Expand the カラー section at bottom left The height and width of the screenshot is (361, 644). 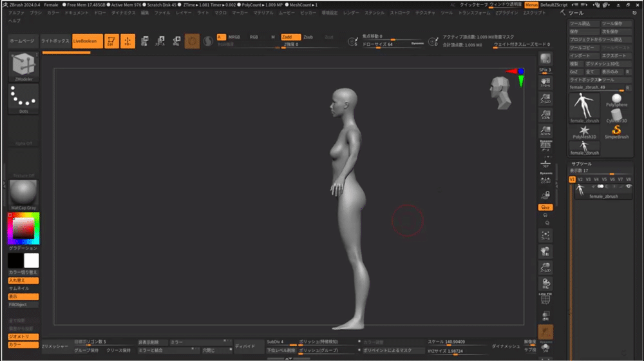pyautogui.click(x=23, y=344)
